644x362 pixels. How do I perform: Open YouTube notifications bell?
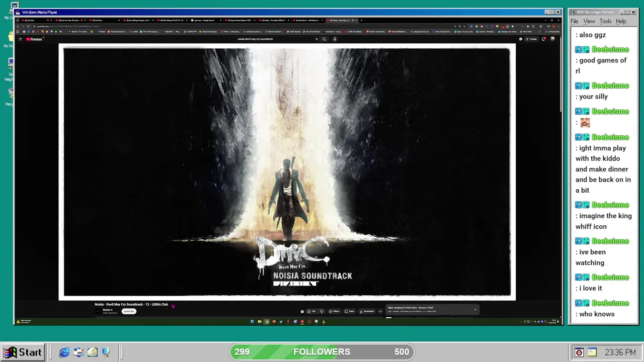[543, 39]
